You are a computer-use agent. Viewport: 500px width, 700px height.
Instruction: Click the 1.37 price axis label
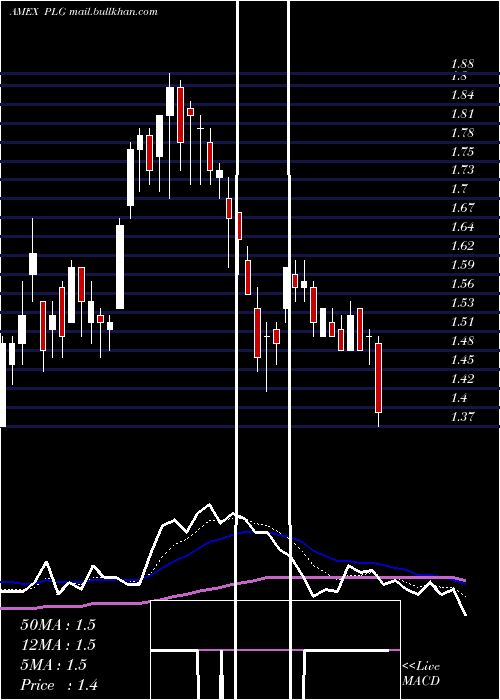[462, 417]
